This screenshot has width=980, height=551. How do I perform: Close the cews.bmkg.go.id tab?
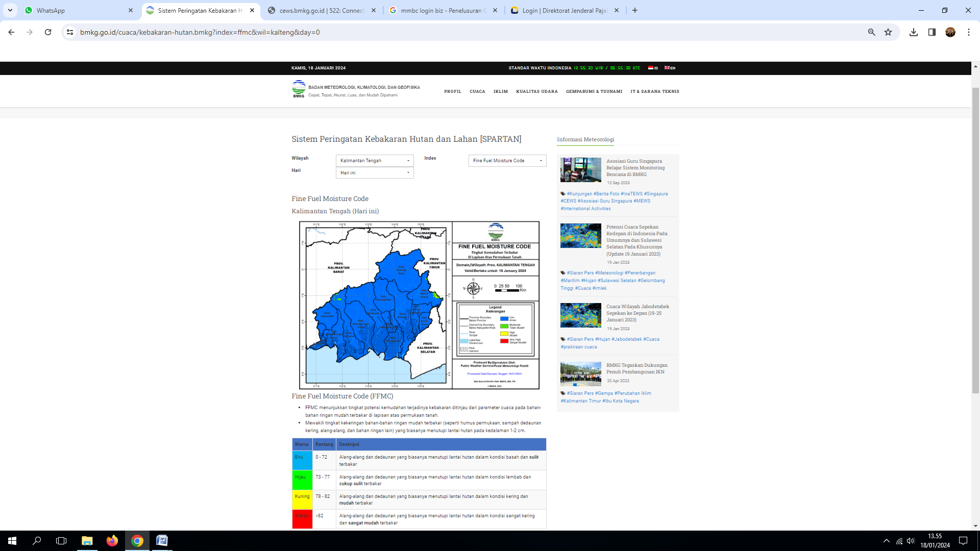point(374,10)
